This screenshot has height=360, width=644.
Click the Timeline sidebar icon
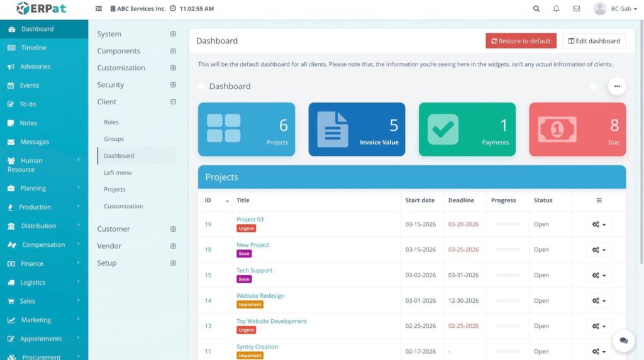[x=11, y=48]
